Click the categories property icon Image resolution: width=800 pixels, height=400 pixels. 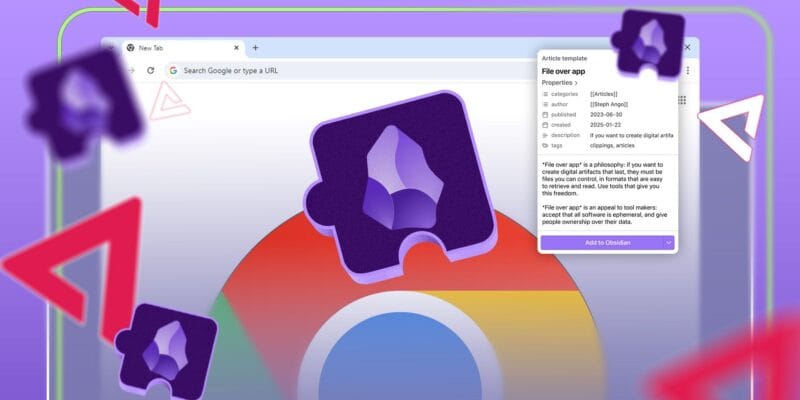point(545,94)
